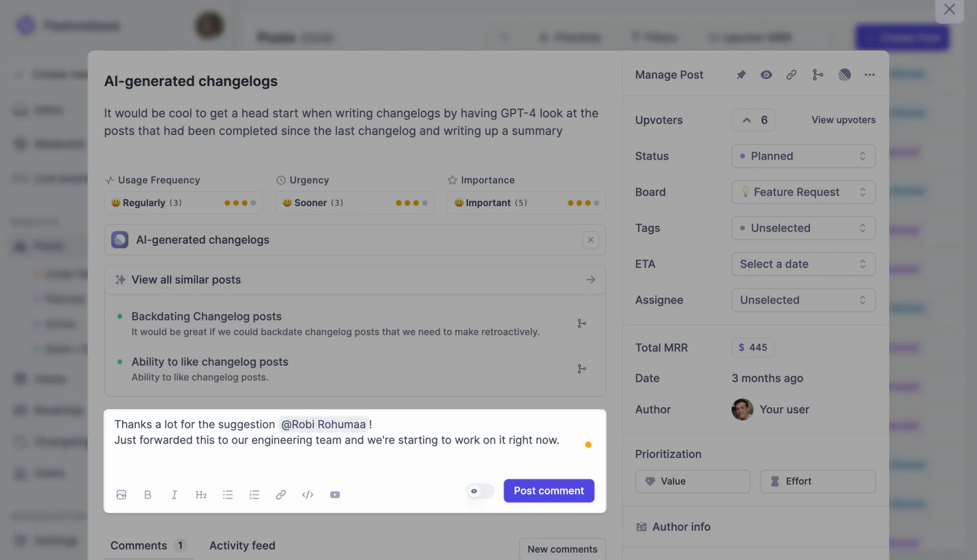Viewport: 977px width, 560px height.
Task: Change Status from Planned dropdown
Action: coord(803,156)
